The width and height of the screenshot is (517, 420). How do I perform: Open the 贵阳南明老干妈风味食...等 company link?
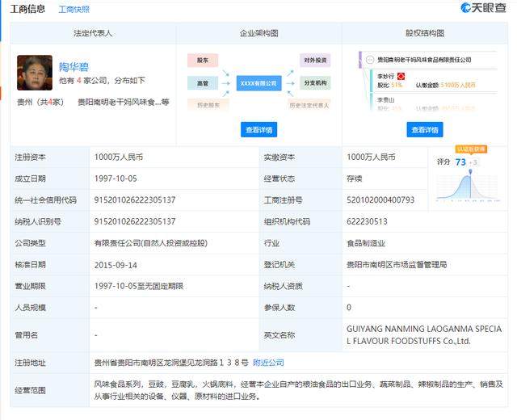pyautogui.click(x=124, y=103)
